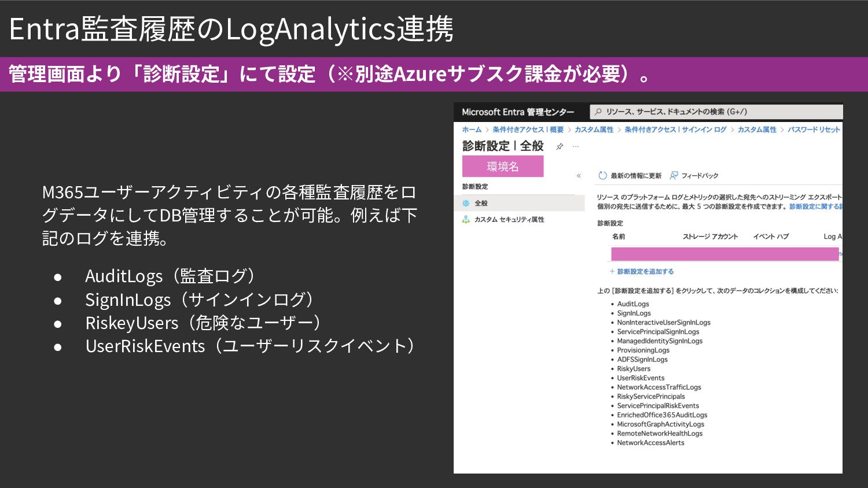Click the purple banner text about 診断設定
Screen dimensions: 868x488
click(330, 74)
